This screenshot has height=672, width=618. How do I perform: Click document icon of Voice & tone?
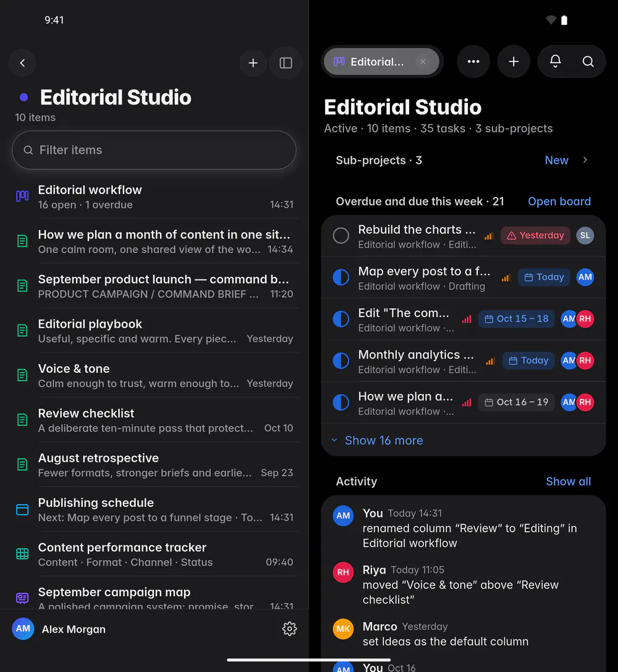click(22, 375)
